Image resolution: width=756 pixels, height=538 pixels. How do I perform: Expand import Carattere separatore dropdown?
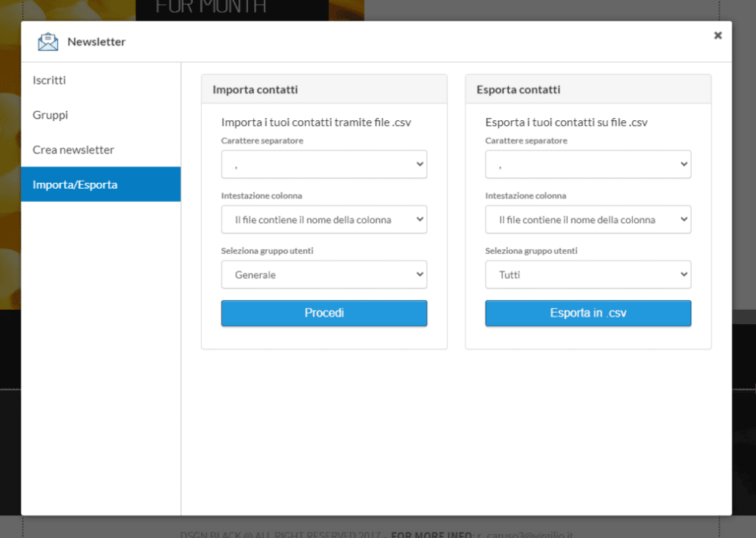click(324, 165)
